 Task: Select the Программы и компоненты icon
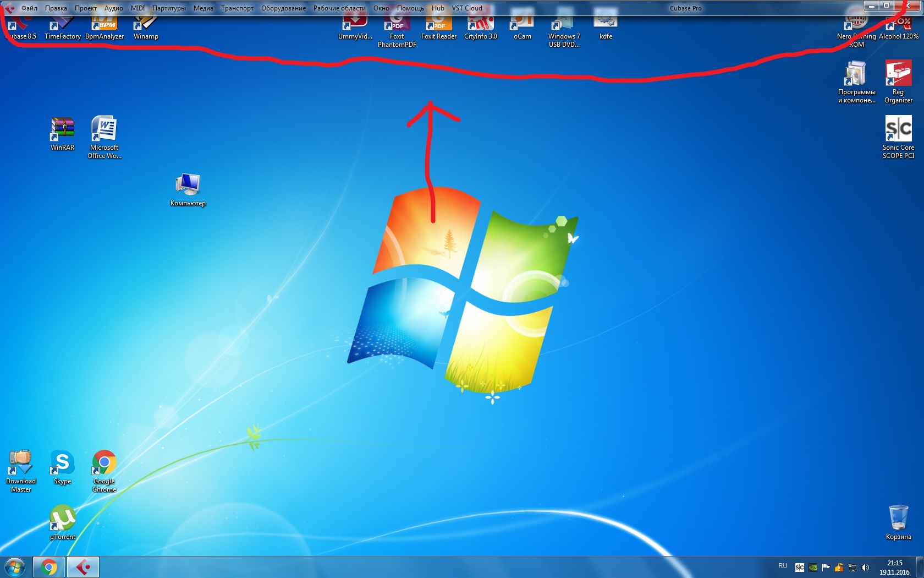[856, 82]
